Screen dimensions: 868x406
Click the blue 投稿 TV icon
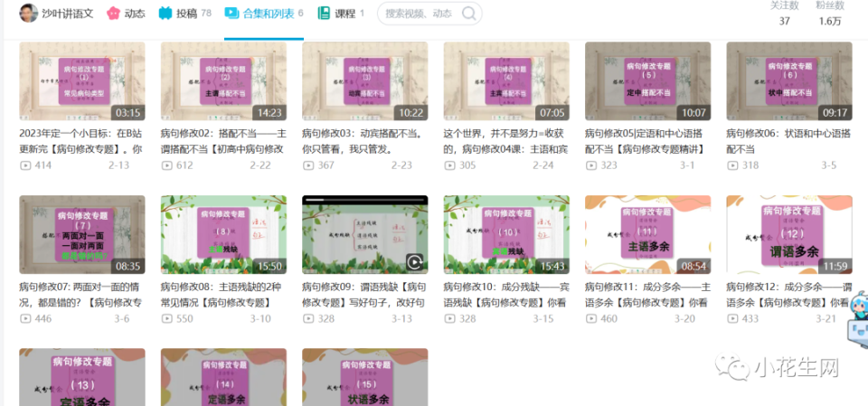pyautogui.click(x=165, y=14)
